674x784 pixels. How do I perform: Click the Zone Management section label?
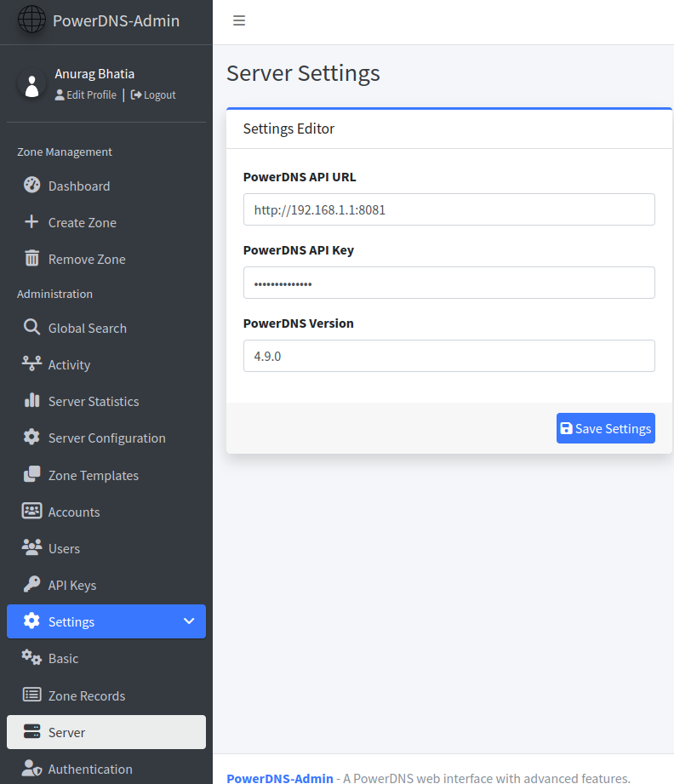coord(65,152)
